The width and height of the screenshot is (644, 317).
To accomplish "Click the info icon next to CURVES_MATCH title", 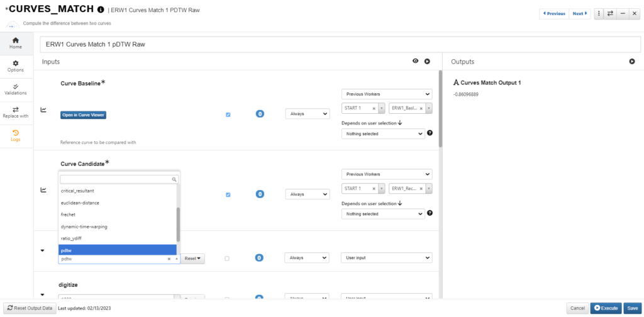I will pos(101,11).
